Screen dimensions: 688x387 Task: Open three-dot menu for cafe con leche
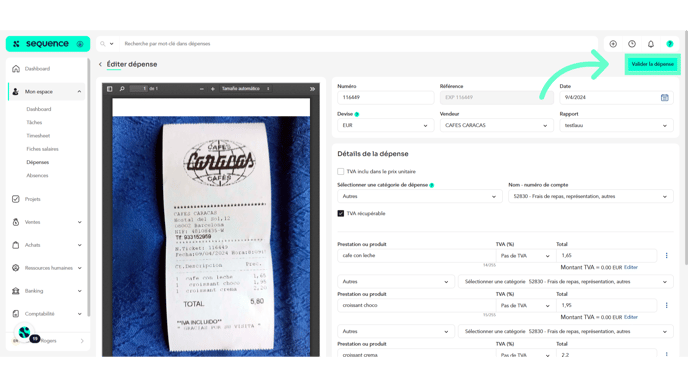[666, 255]
